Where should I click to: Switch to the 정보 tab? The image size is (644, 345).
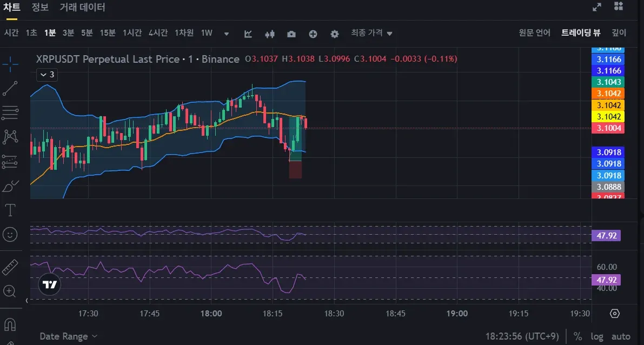(40, 8)
